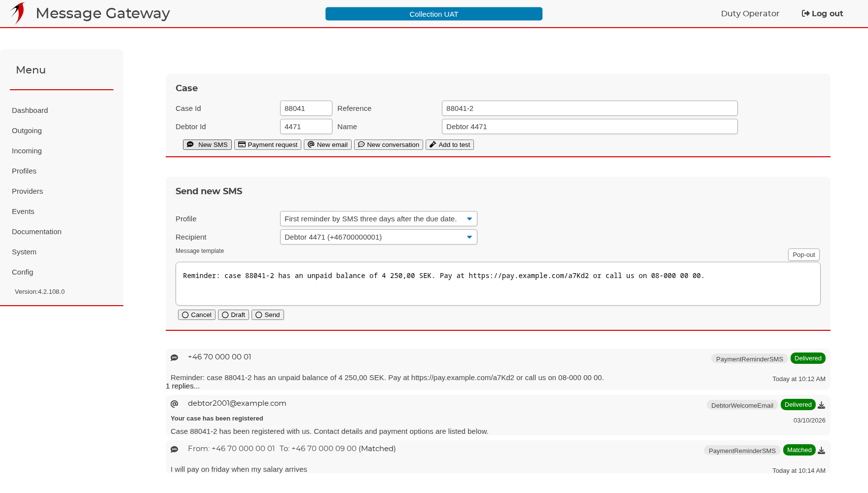The image size is (868, 493).
Task: Save the SMS as Draft
Action: [x=233, y=315]
